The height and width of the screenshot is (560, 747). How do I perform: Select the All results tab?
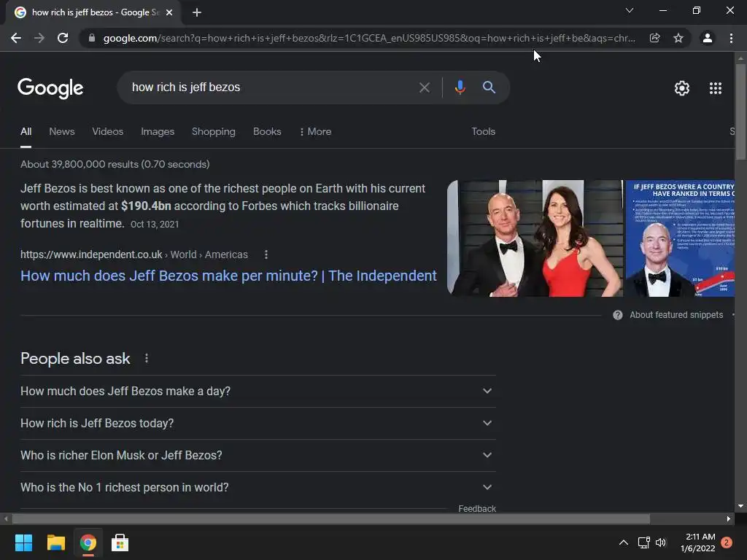[x=26, y=131]
